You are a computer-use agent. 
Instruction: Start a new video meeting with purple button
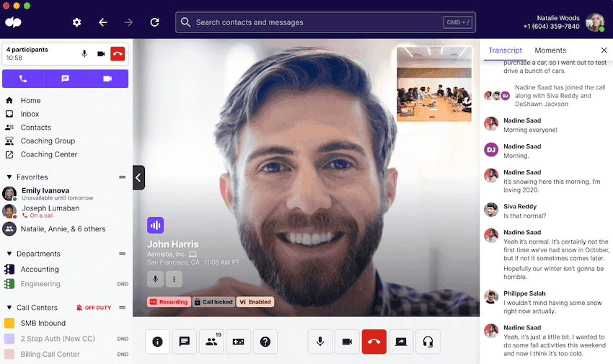[x=107, y=79]
